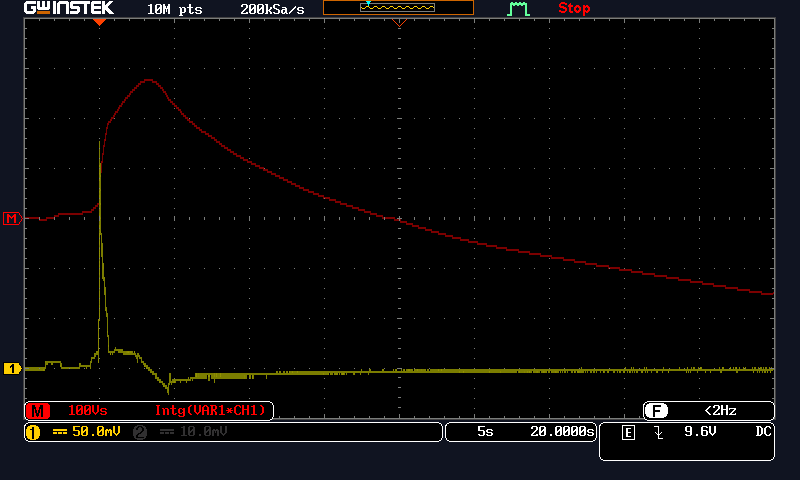The image size is (800, 480).
Task: Click the <2Hz frequency reading
Action: (x=720, y=410)
